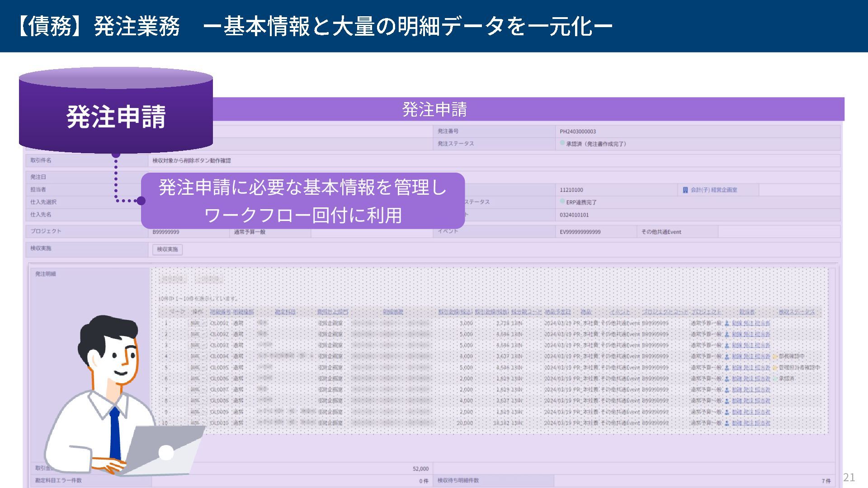Click the green 承認済 status icon in row 6
This screenshot has width=868, height=488.
pos(775,379)
